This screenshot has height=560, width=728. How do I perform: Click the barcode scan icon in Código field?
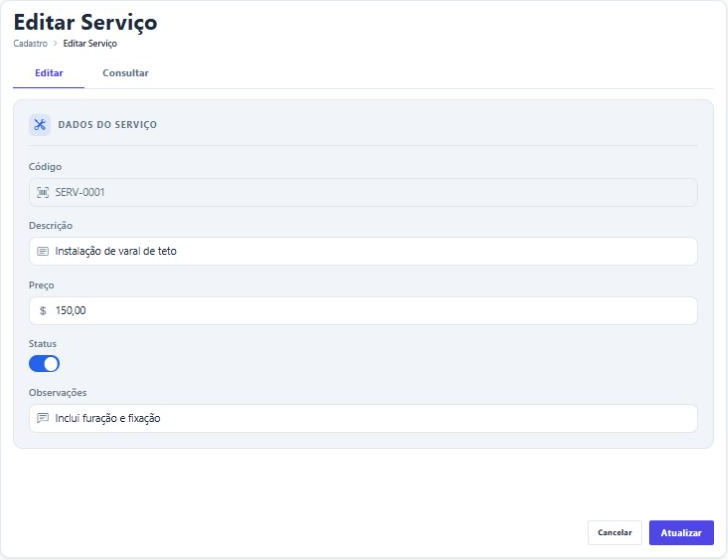click(43, 192)
